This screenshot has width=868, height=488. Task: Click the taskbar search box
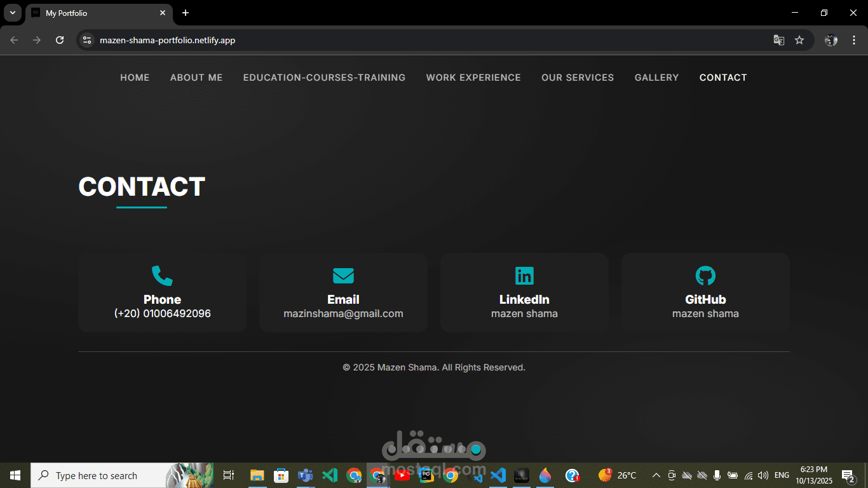pyautogui.click(x=122, y=475)
